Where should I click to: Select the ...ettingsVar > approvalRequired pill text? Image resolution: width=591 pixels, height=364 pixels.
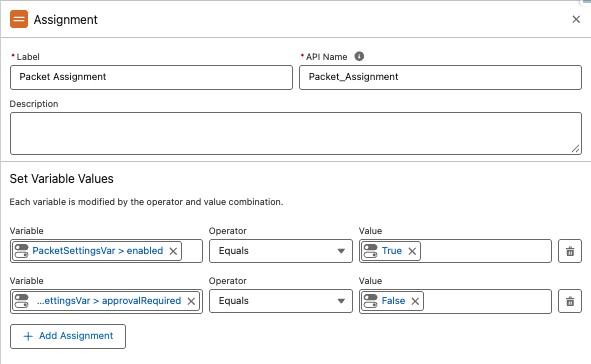coord(109,301)
